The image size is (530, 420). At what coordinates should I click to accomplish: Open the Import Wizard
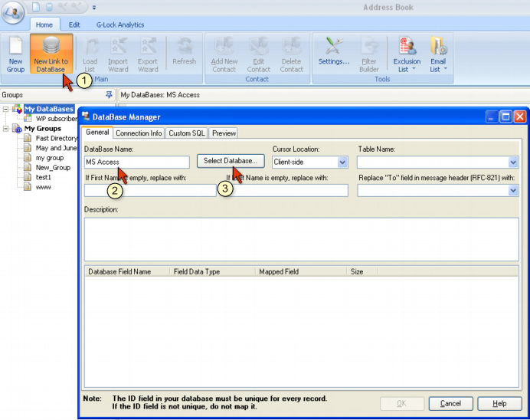118,54
